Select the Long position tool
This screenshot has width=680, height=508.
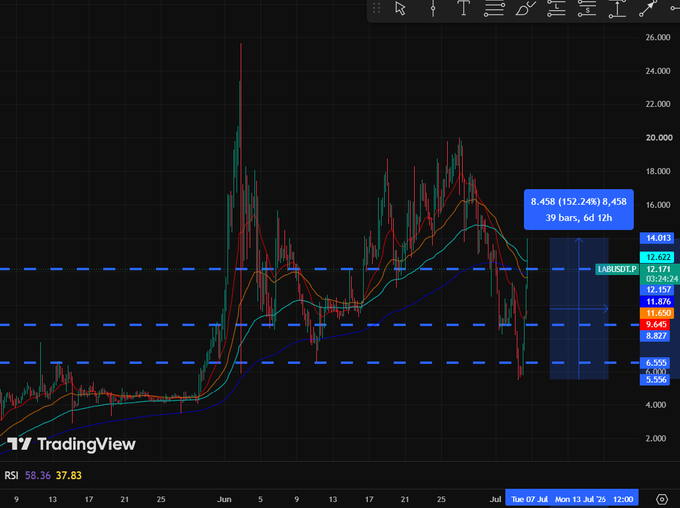[x=556, y=8]
